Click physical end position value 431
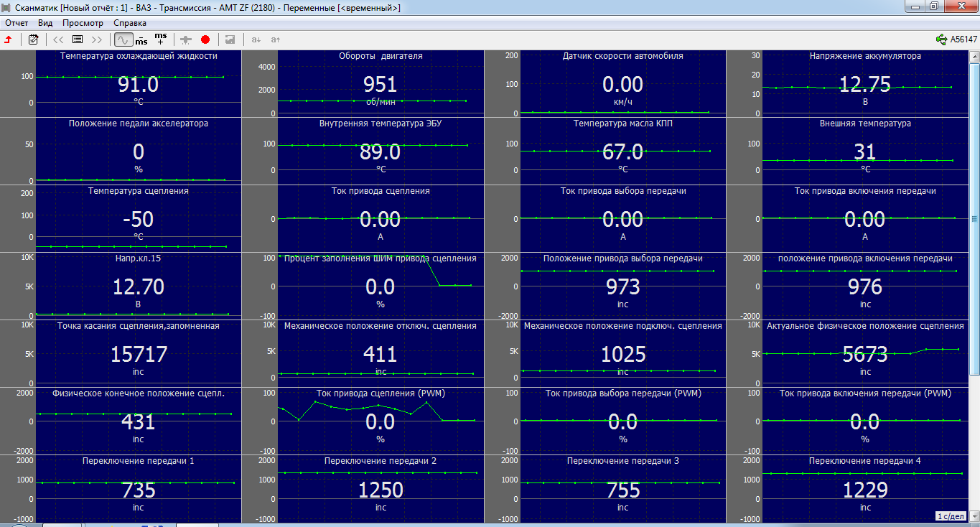 pyautogui.click(x=139, y=422)
